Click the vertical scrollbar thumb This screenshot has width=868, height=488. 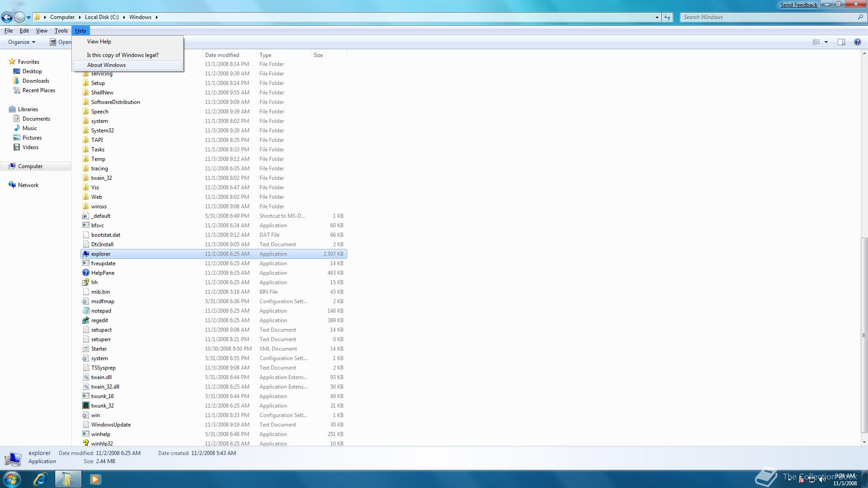point(864,335)
